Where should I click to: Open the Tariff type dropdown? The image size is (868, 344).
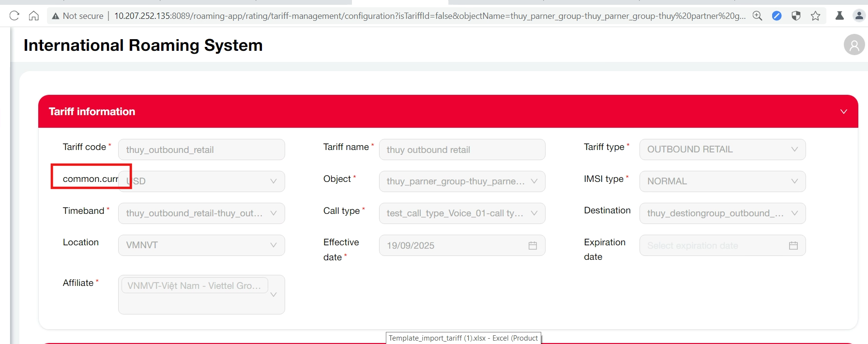click(x=722, y=150)
